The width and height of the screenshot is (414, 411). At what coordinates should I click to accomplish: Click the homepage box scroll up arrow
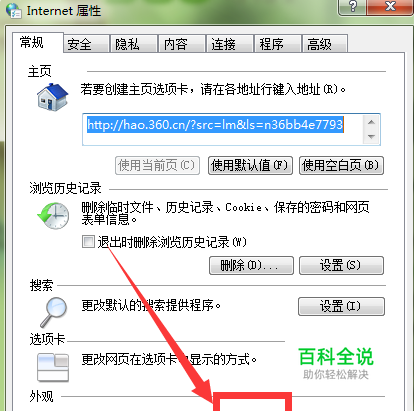click(371, 122)
